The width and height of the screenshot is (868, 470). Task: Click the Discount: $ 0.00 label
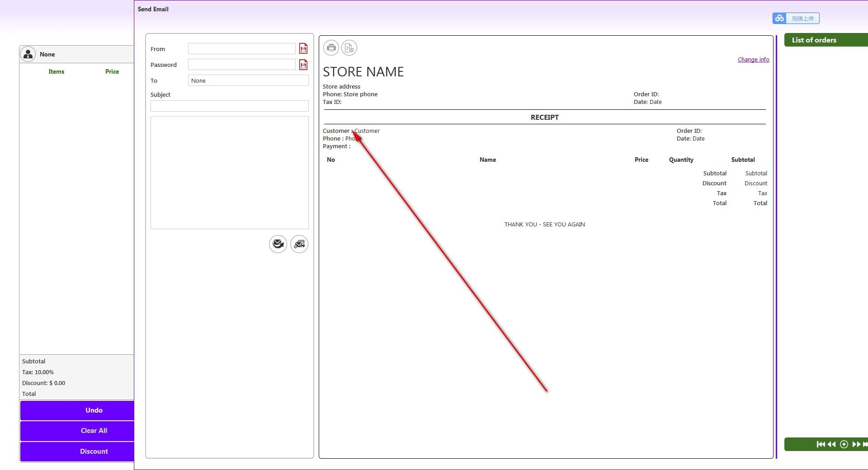click(43, 383)
